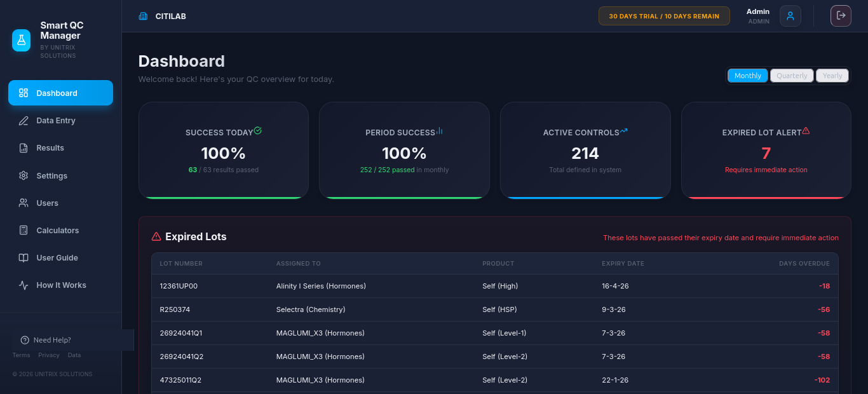Click the Success Today card

pos(224,151)
